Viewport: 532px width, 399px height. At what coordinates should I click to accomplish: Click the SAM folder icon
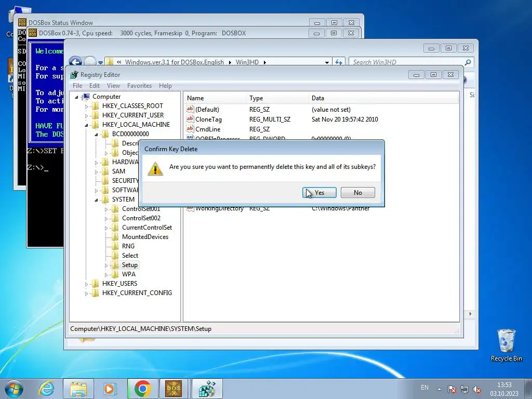pyautogui.click(x=105, y=171)
